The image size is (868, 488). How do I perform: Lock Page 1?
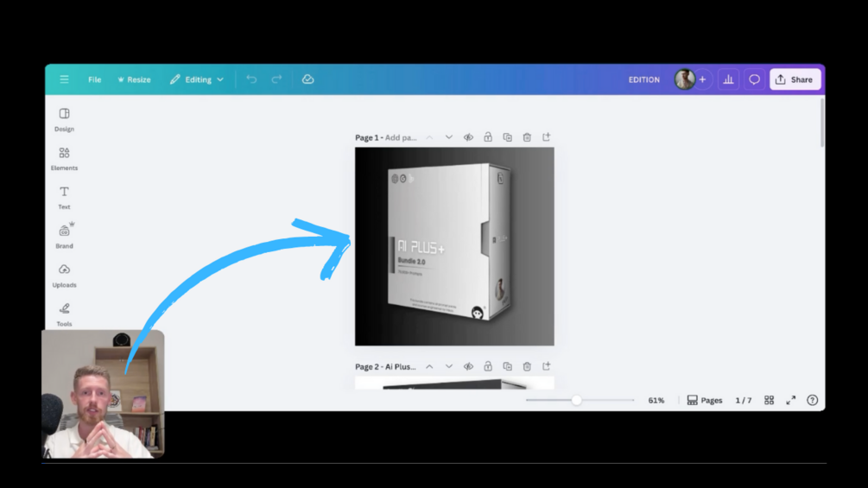coord(488,136)
